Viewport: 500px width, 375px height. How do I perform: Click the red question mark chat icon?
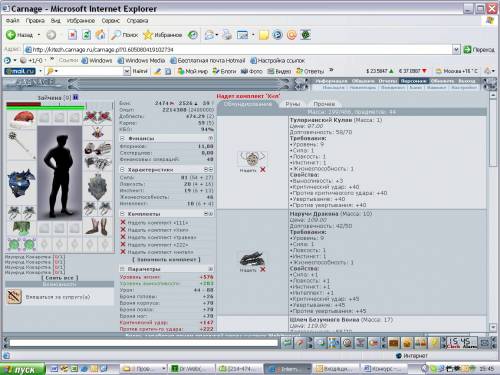[300, 343]
